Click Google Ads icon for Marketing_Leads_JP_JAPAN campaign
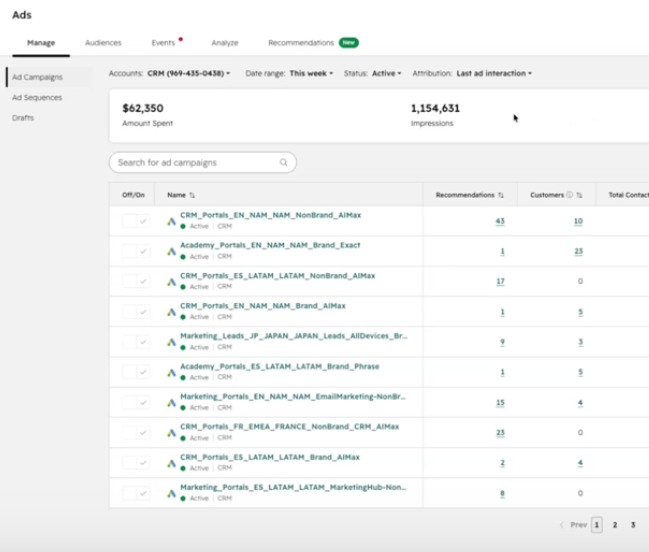Screen dimensions: 649x552 tap(171, 342)
